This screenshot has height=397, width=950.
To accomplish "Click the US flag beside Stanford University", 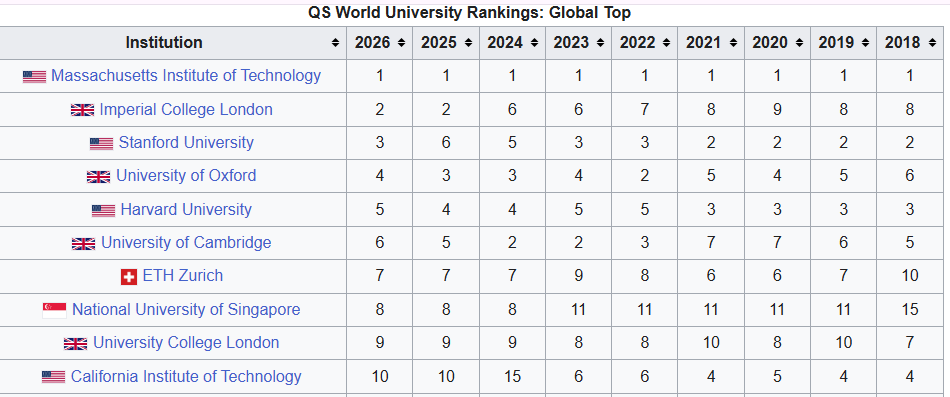I will tap(102, 144).
